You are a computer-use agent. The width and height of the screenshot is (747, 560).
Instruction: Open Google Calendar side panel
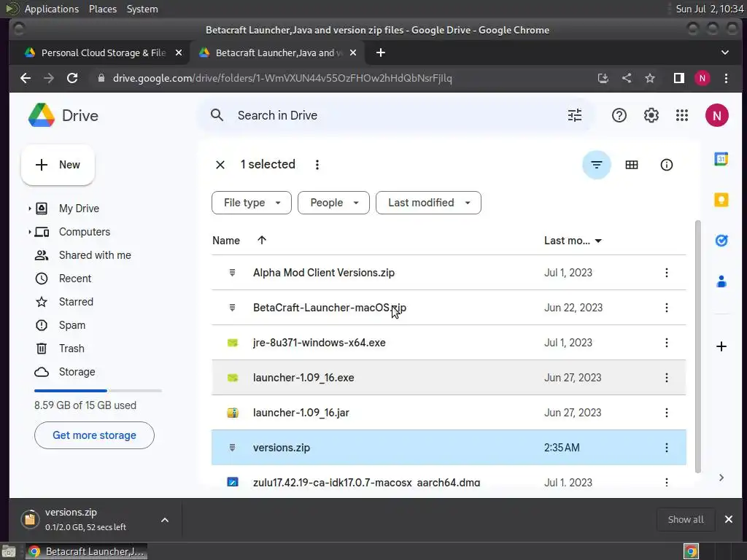point(721,159)
